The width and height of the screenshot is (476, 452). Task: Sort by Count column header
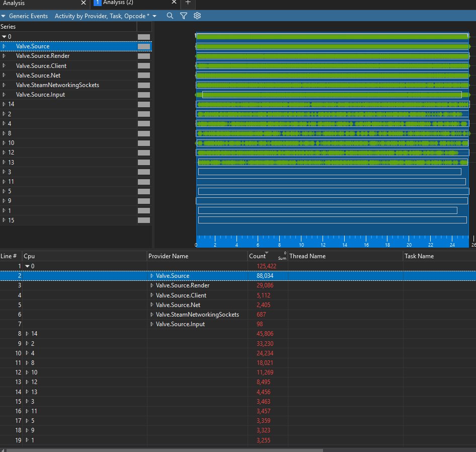click(x=258, y=256)
